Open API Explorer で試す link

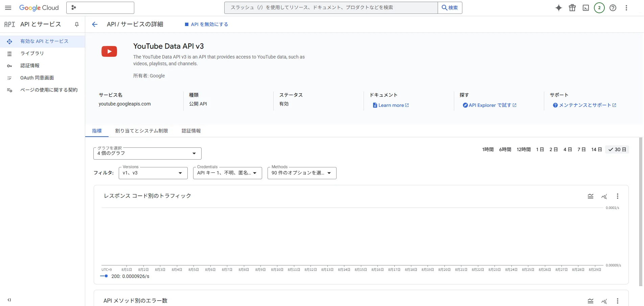coord(489,105)
